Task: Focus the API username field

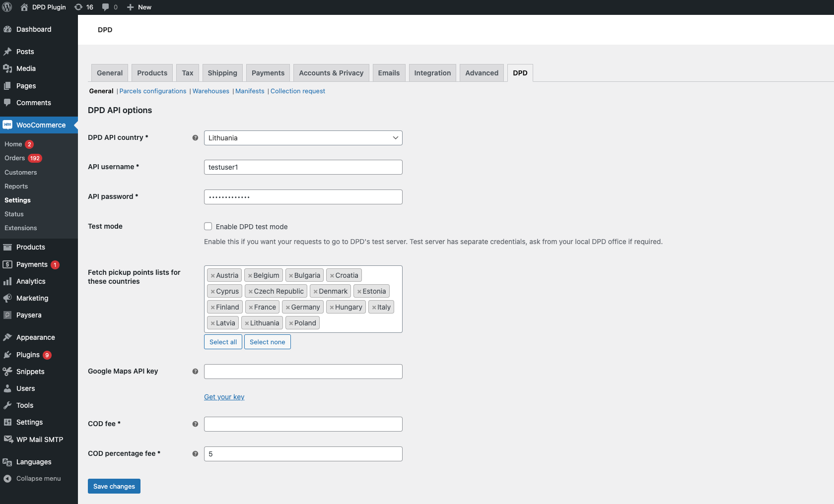Action: (x=303, y=167)
